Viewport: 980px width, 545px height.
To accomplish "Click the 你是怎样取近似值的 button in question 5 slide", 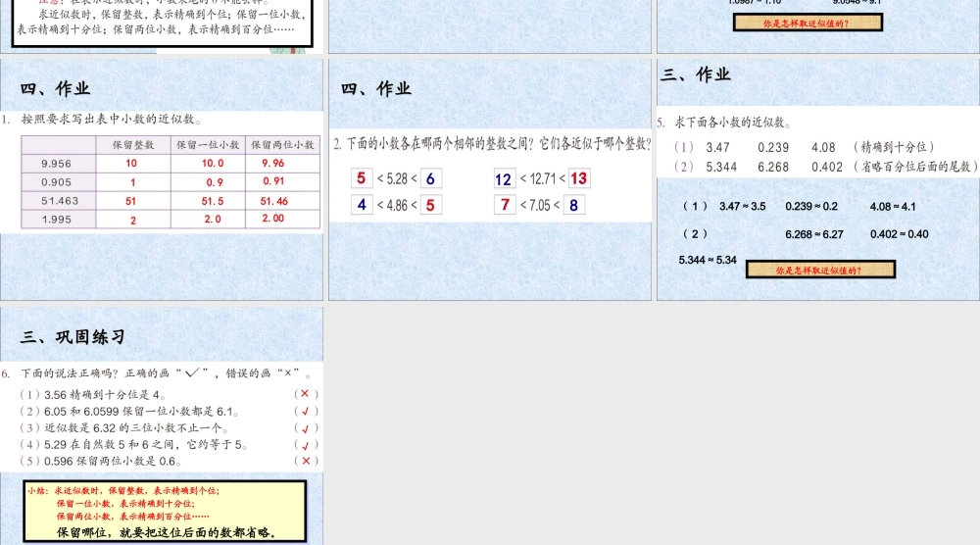I will (820, 270).
